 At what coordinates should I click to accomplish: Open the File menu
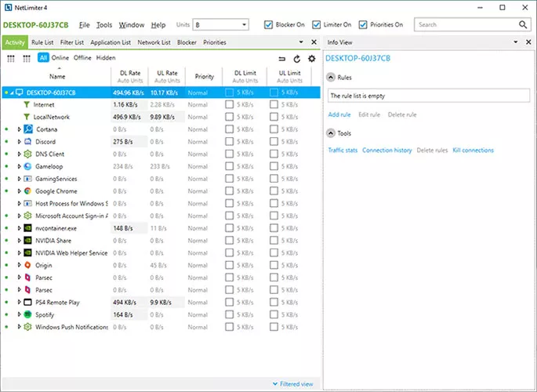[x=84, y=25]
